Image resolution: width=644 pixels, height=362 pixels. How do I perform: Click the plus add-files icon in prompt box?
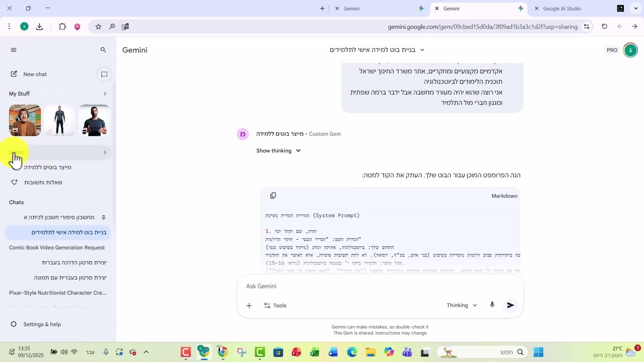pos(249,305)
